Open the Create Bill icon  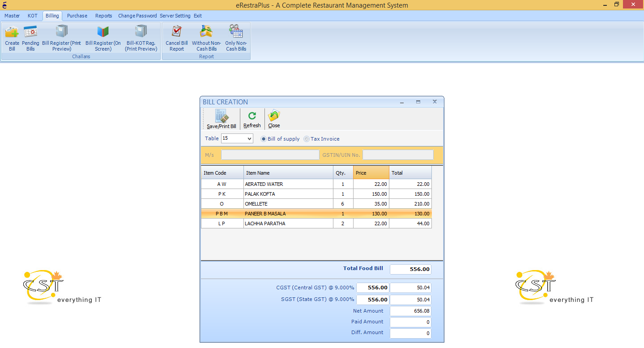click(x=12, y=38)
